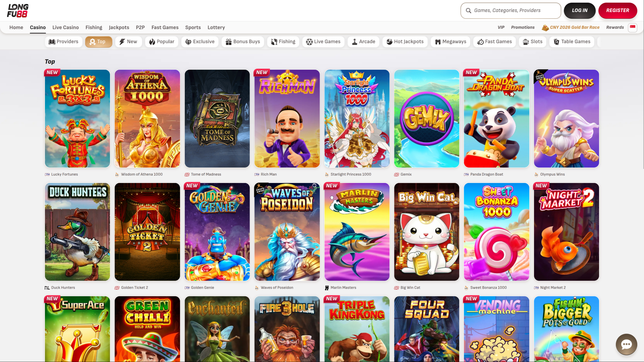Open the Slots machine icon
Image resolution: width=644 pixels, height=362 pixels.
pyautogui.click(x=525, y=42)
